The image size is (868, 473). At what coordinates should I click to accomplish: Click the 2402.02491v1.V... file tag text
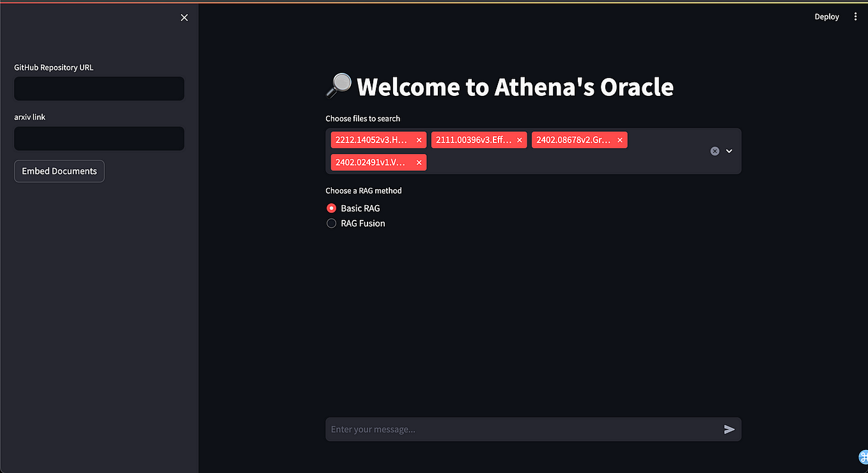(370, 163)
